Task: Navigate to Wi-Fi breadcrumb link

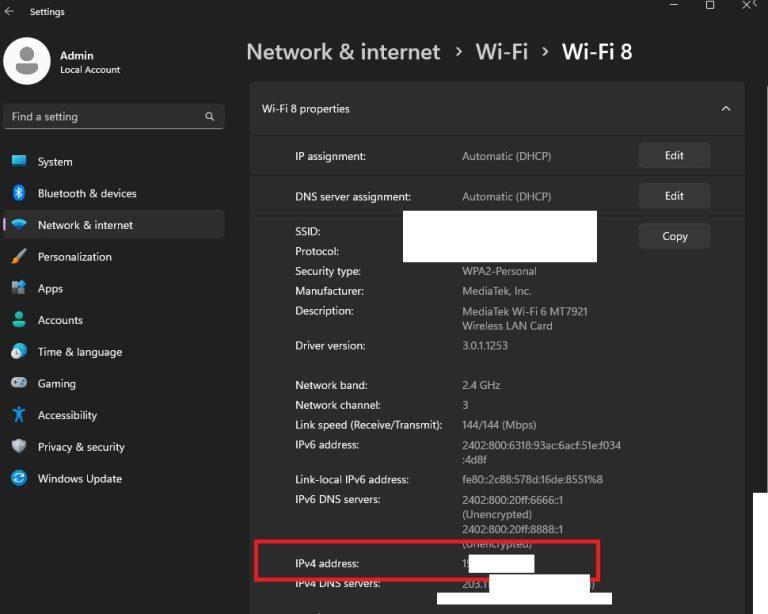Action: 501,52
